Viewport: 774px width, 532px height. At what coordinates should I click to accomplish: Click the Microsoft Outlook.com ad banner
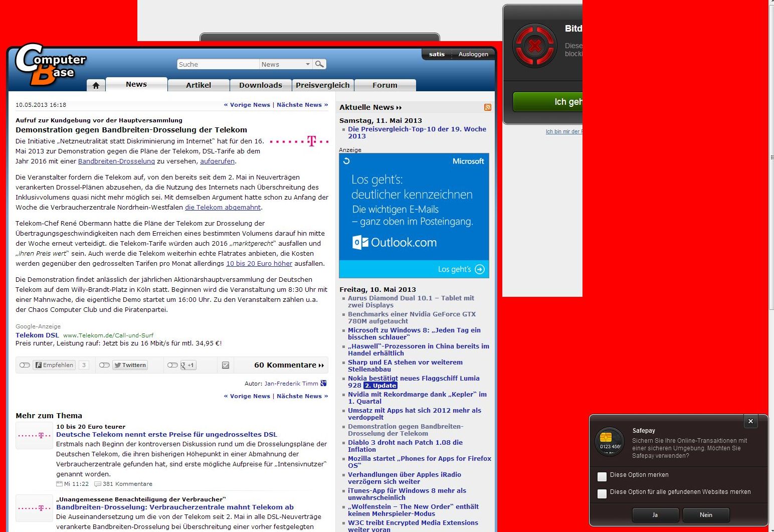click(414, 216)
